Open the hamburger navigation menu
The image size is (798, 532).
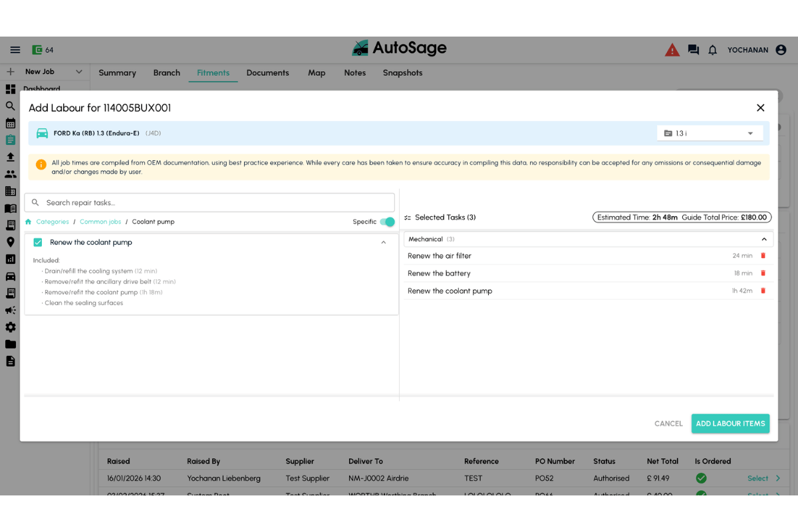coord(15,50)
